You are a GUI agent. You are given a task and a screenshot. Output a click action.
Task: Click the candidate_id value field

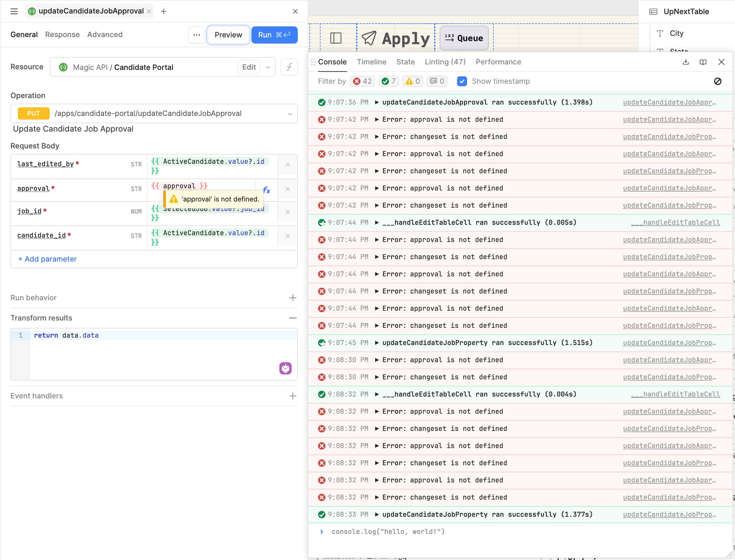212,238
